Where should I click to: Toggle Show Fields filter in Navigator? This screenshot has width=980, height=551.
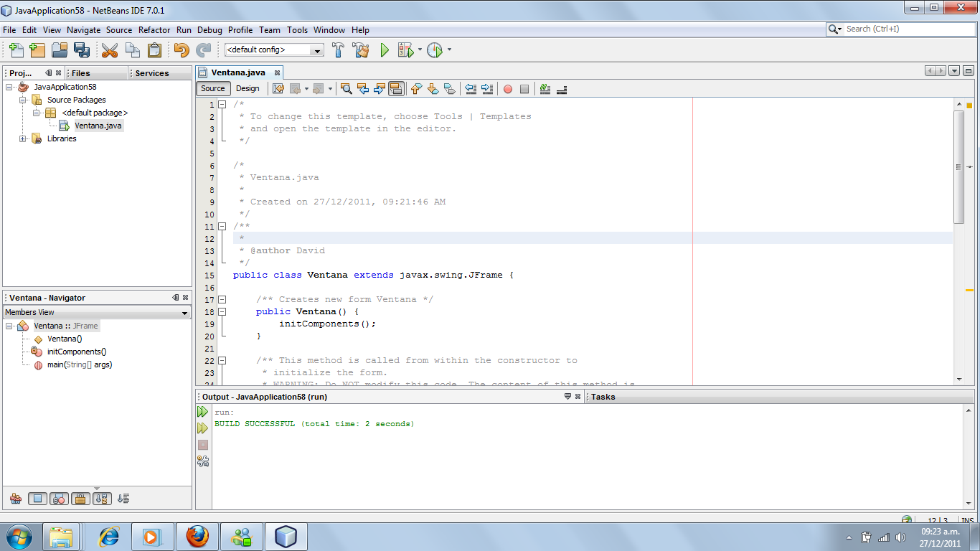coord(38,499)
